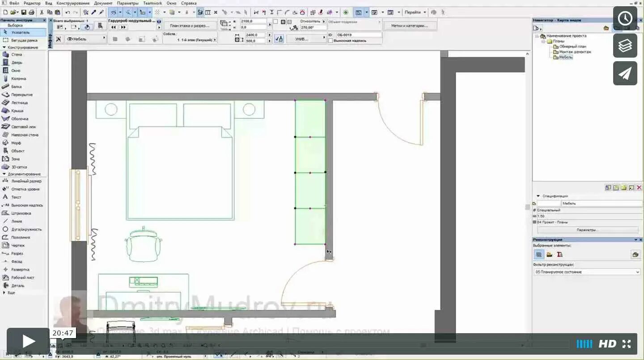
Task: Click the ID field showing ОБ-0019
Action: 359,34
